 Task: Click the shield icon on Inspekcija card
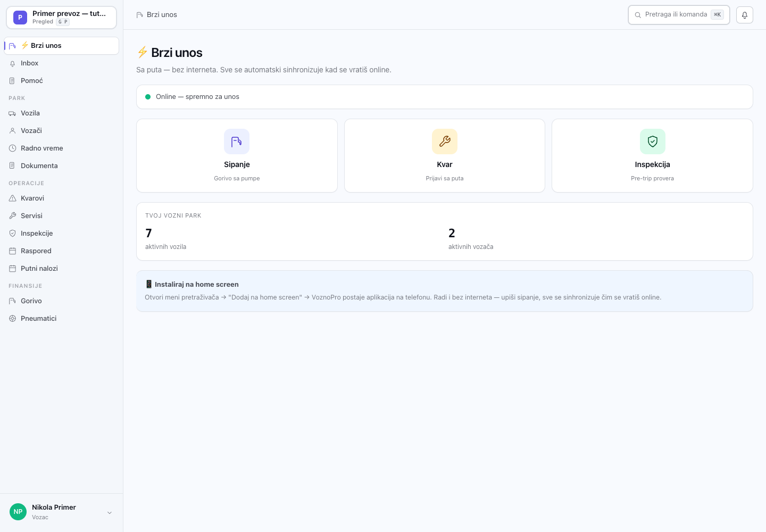tap(653, 142)
